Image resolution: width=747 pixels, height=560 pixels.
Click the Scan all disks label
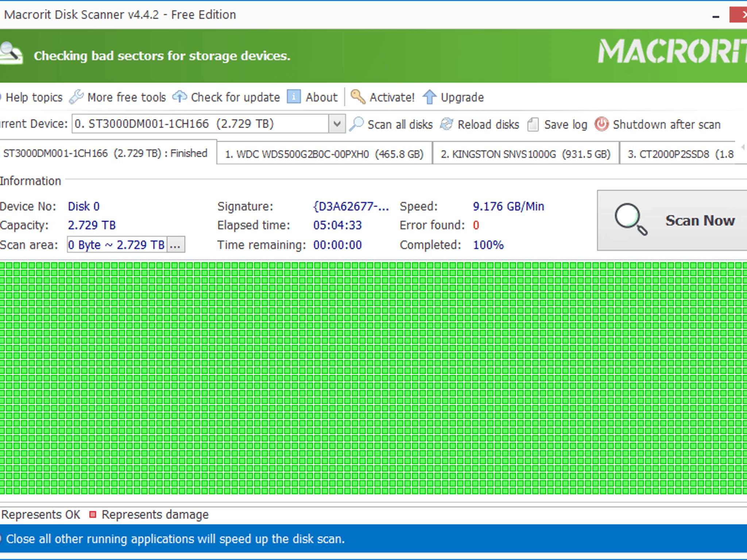tap(400, 124)
